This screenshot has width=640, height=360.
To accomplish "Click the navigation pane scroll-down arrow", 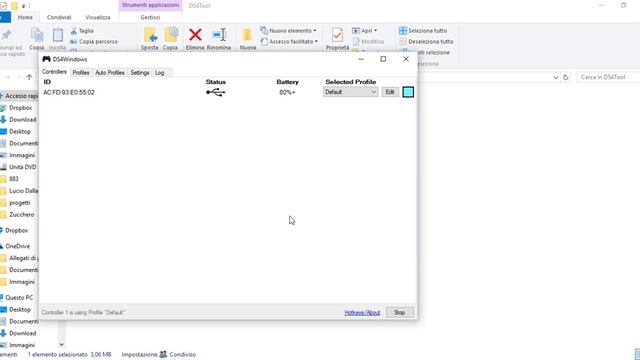I will click(61, 345).
